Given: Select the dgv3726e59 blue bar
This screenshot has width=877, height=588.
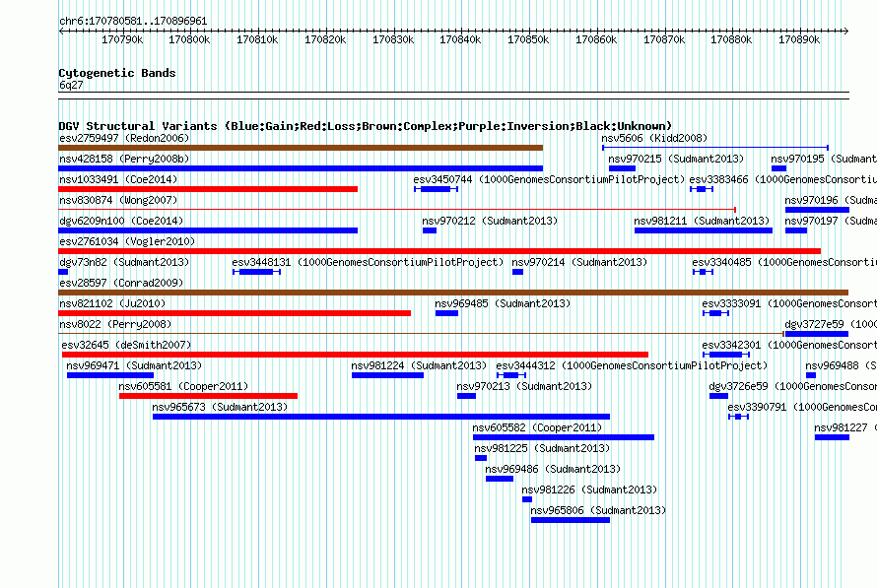Looking at the screenshot, I should (x=718, y=396).
